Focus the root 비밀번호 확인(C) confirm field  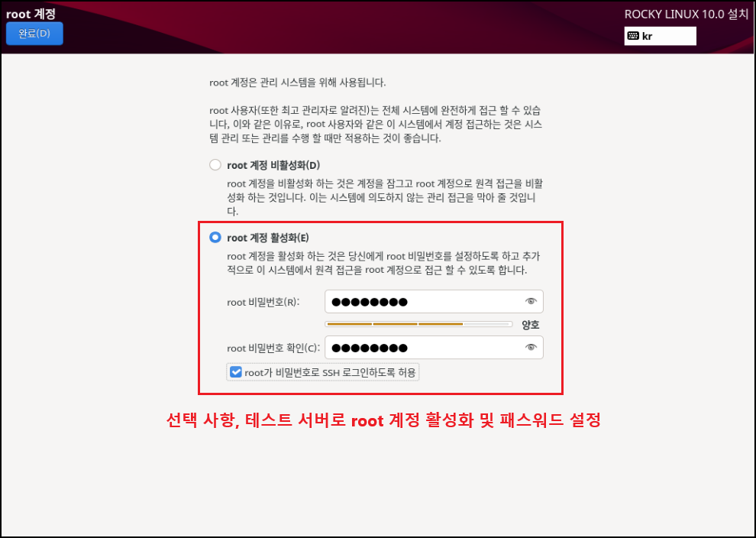434,348
